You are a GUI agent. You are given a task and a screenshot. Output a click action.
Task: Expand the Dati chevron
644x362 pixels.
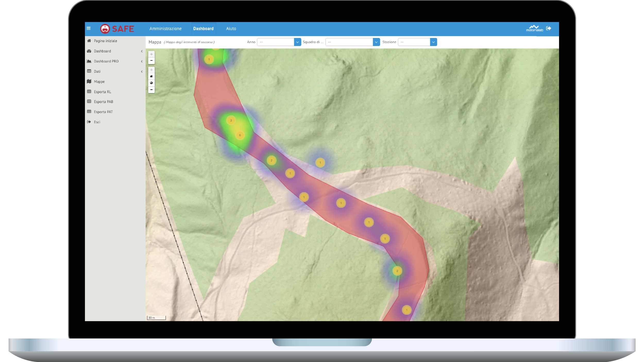[142, 72]
